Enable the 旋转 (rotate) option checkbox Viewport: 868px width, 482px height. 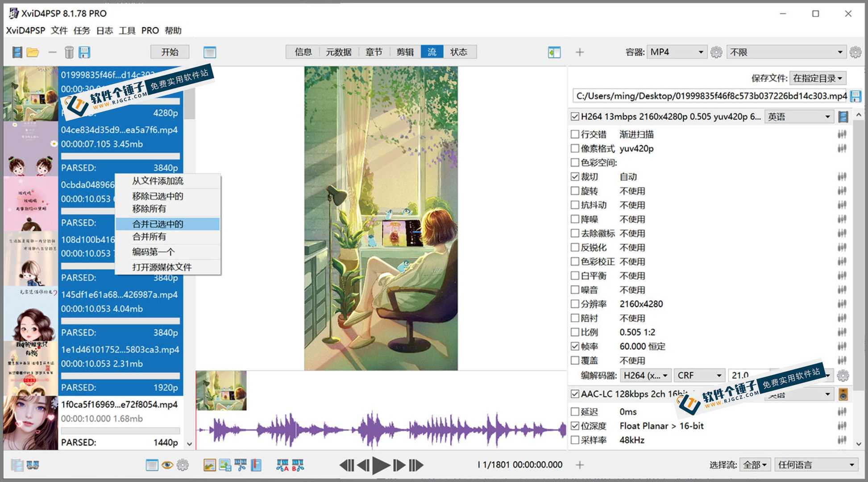click(x=576, y=191)
